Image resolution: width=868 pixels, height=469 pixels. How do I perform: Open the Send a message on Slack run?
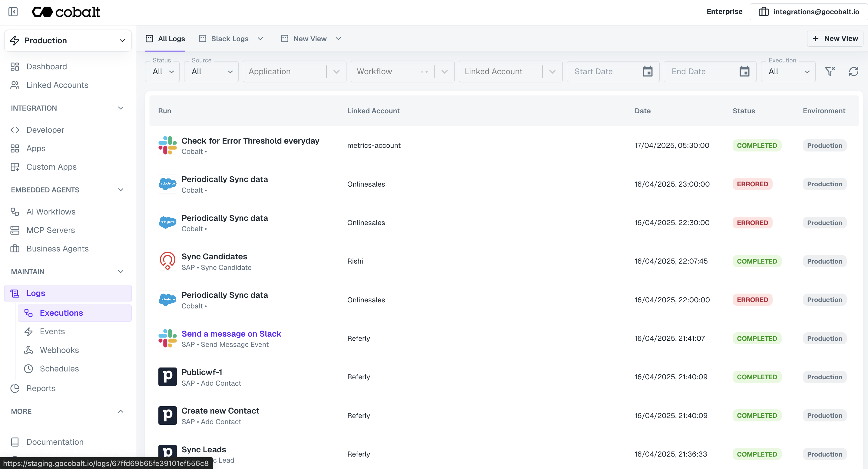[x=231, y=334]
